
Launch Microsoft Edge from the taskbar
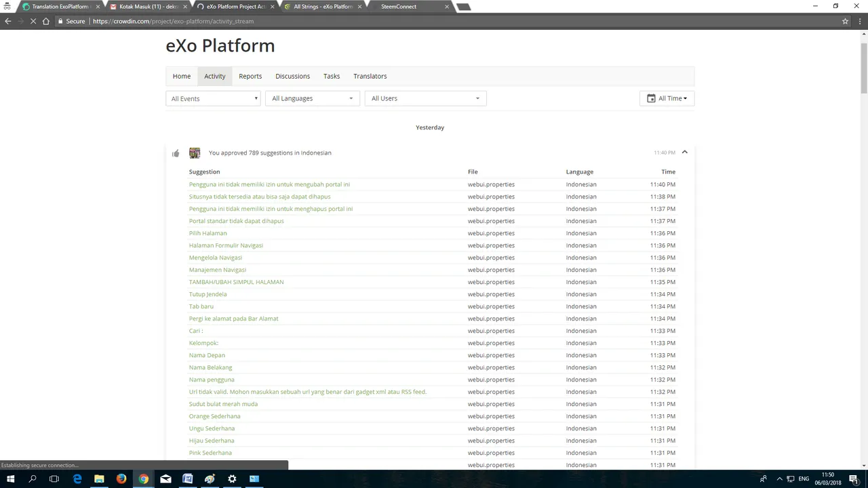[77, 479]
